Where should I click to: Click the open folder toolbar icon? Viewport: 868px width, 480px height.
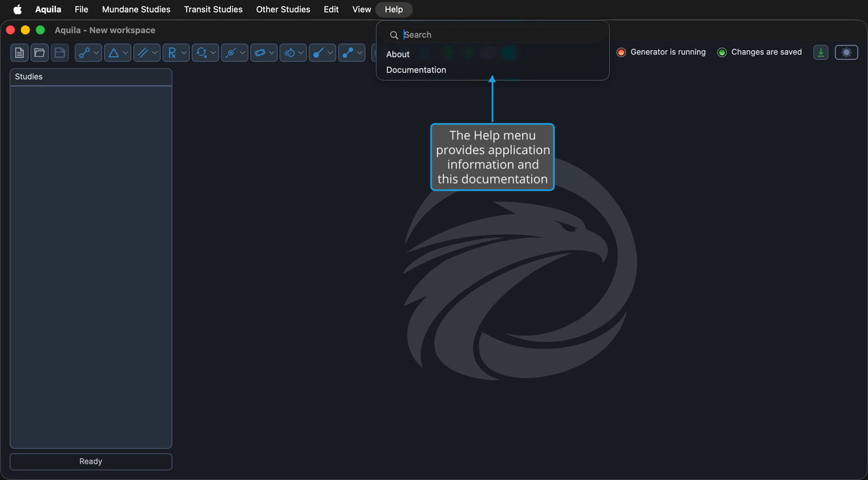pos(40,53)
